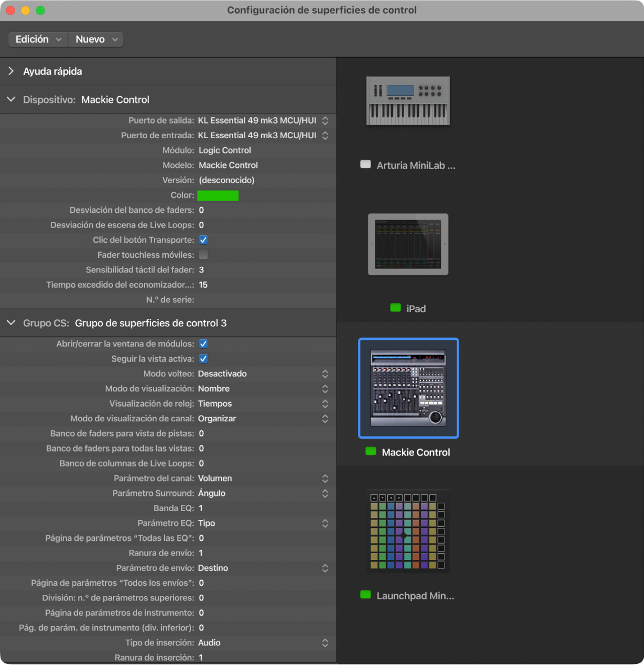The width and height of the screenshot is (644, 665).
Task: Enable Fader touchless móviles checkbox
Action: click(203, 255)
